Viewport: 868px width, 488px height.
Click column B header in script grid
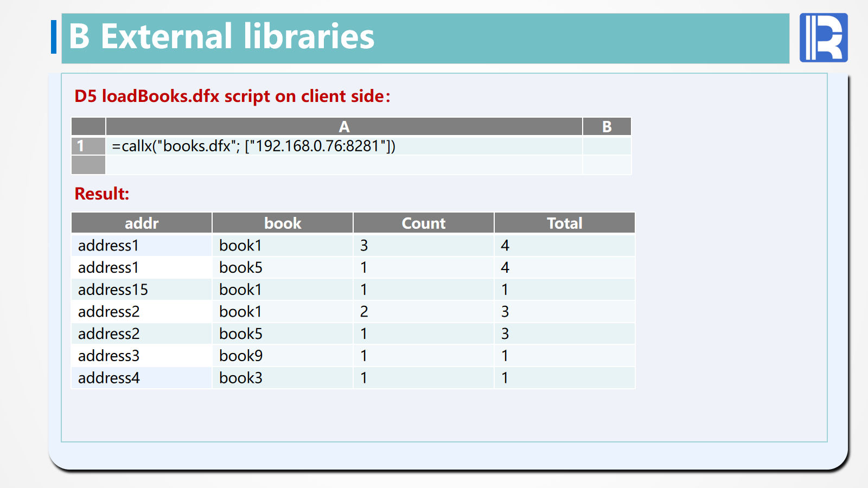click(607, 126)
